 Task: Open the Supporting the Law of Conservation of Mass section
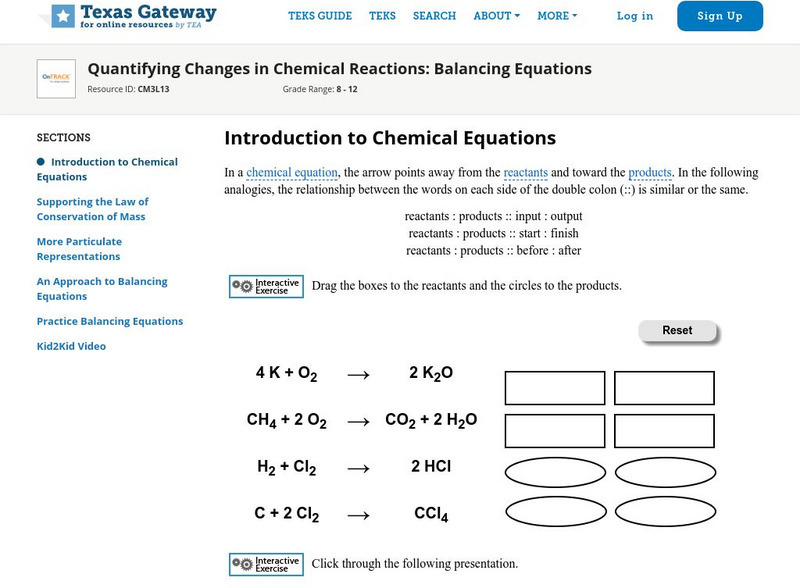[x=115, y=208]
